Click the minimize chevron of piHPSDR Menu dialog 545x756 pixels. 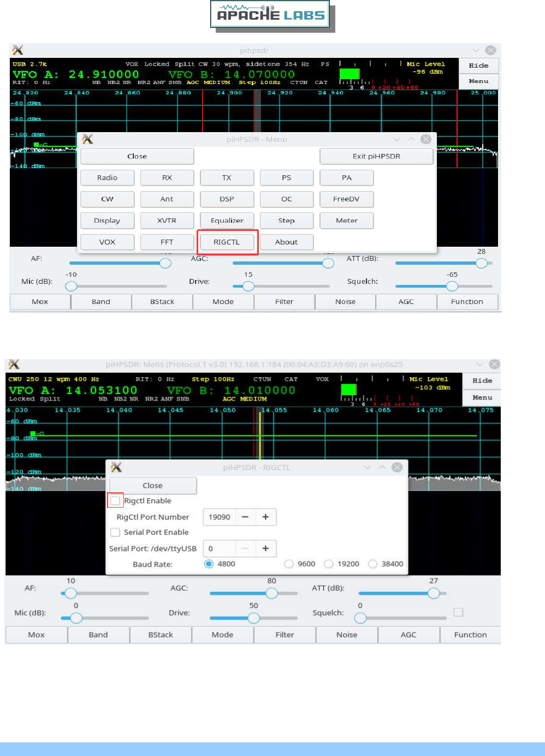(x=396, y=139)
